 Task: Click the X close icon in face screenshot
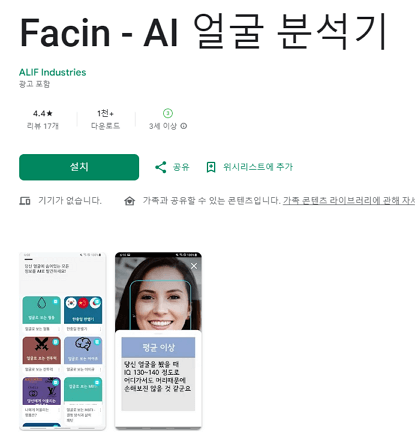tap(194, 266)
